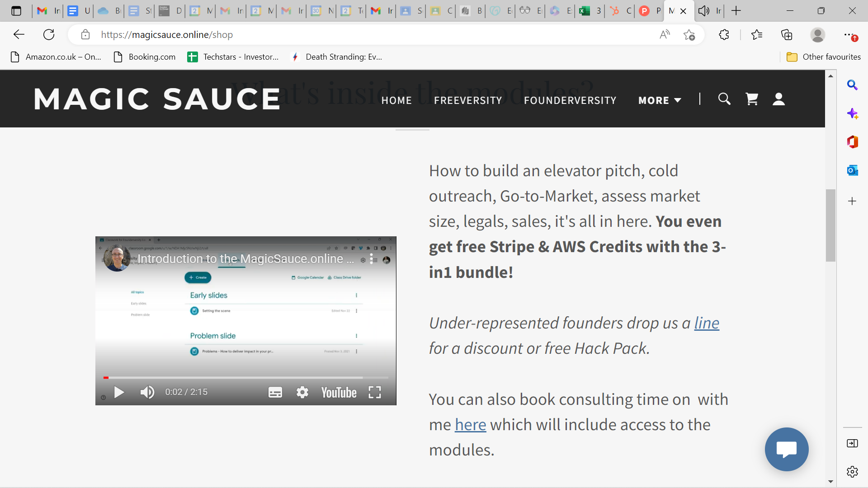Open Death Stranding bookmark
Viewport: 868px width, 488px height.
337,57
